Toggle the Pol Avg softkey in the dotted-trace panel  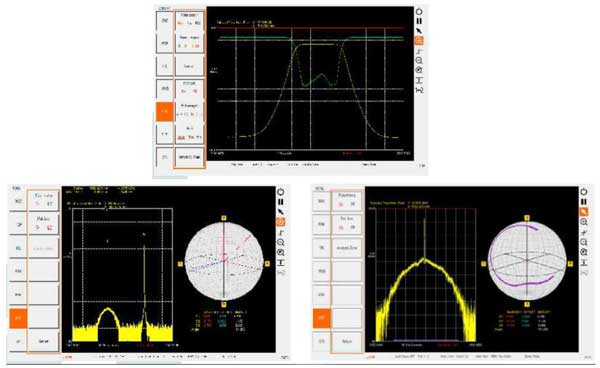coord(44,224)
